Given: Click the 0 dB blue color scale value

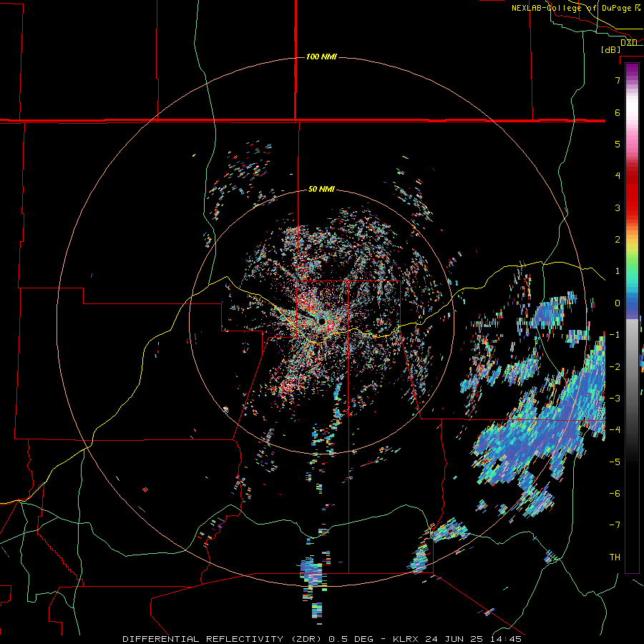Looking at the screenshot, I should pos(618,303).
